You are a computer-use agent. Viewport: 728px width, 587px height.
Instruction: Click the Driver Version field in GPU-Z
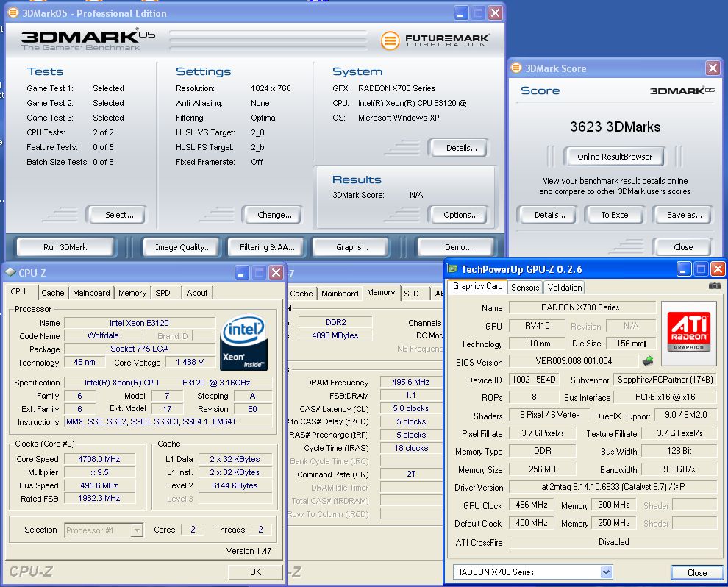point(613,487)
